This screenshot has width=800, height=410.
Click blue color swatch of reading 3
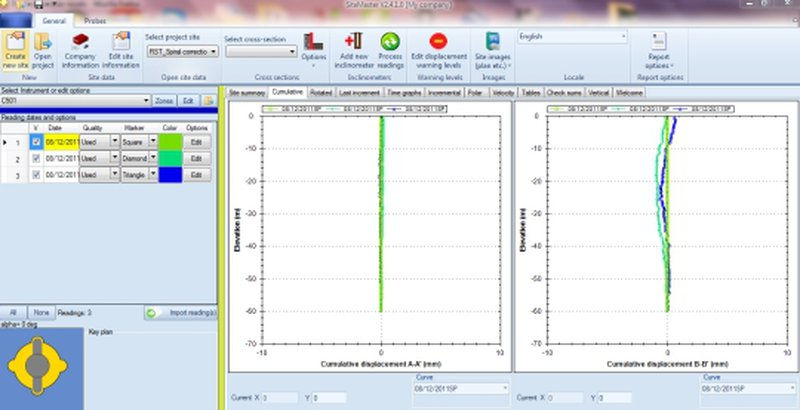170,174
